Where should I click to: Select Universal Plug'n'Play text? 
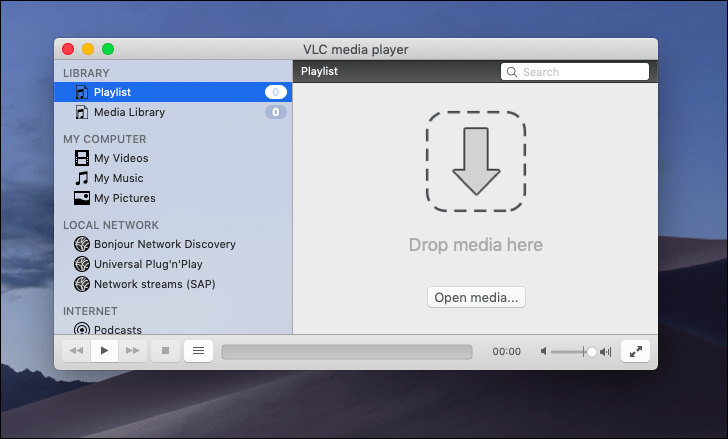(x=148, y=264)
